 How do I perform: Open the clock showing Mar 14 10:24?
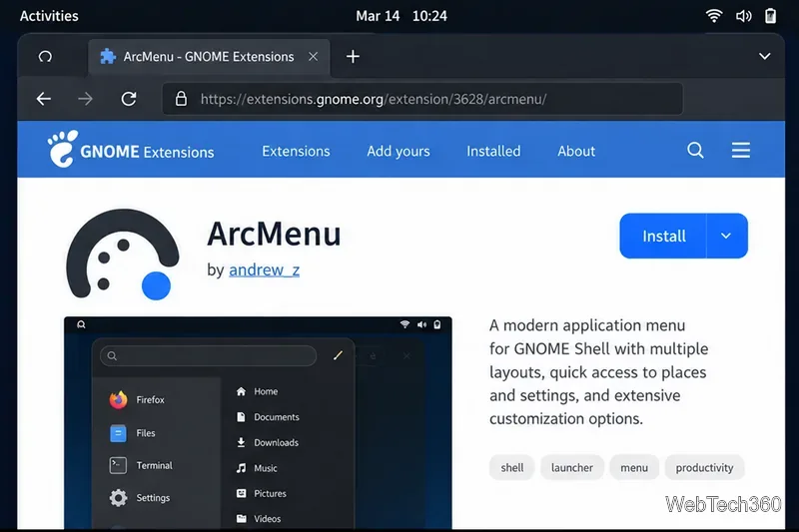(x=401, y=16)
